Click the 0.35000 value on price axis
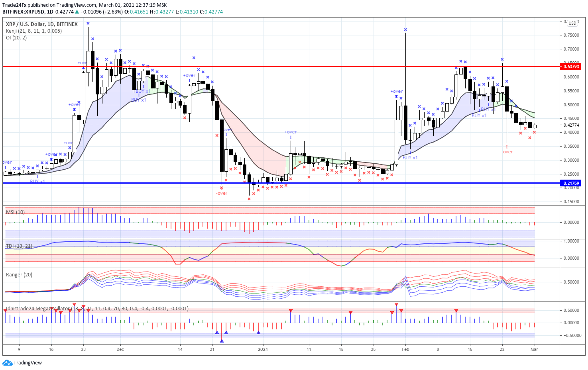Image resolution: width=588 pixels, height=370 pixels. [x=571, y=146]
